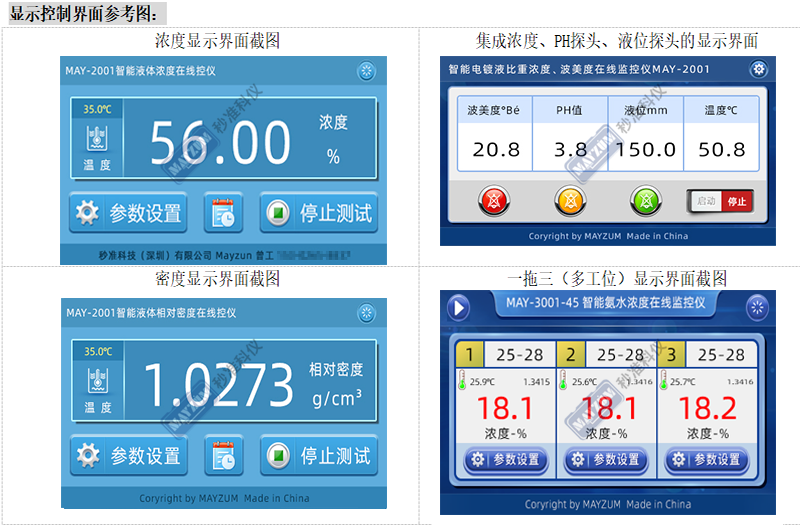The height and width of the screenshot is (525, 800).
Task: Click the loading spinner icon on MAY-3001-45 panel
Action: point(759,308)
